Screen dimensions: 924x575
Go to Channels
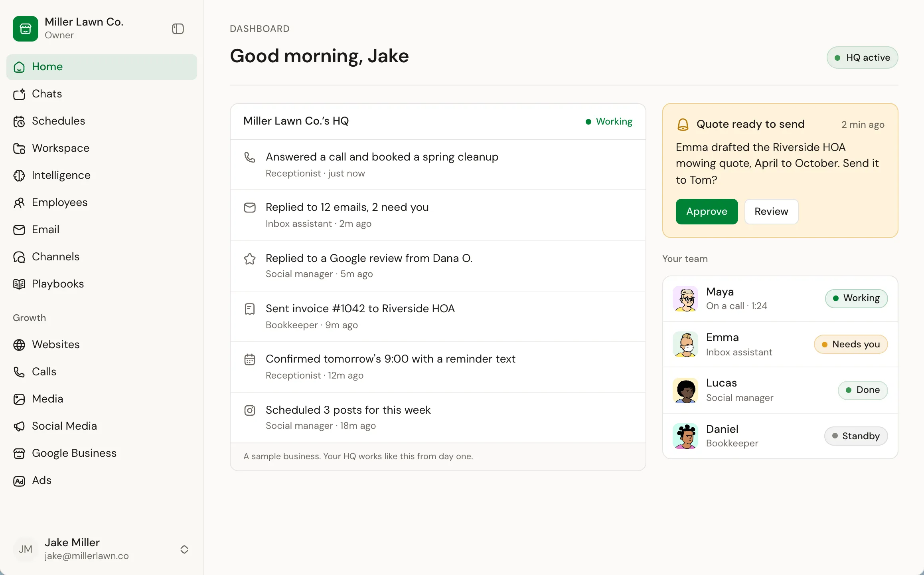[102, 257]
